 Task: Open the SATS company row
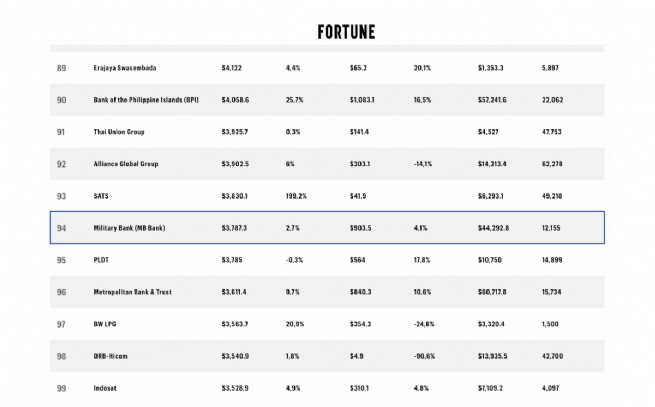pyautogui.click(x=103, y=196)
